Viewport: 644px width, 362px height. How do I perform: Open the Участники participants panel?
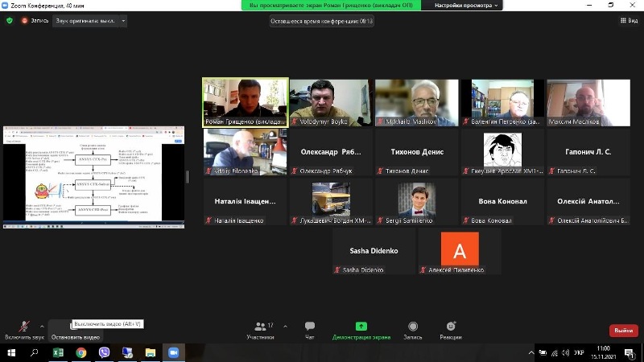[260, 331]
